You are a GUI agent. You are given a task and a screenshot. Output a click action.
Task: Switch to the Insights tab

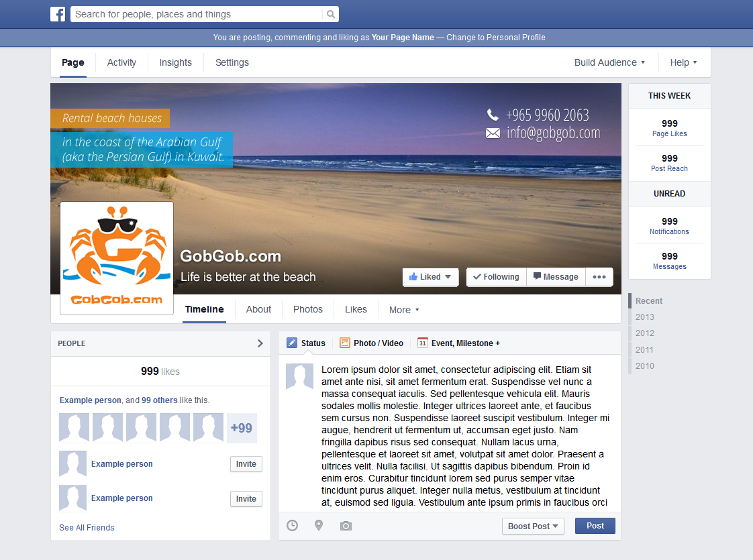(x=175, y=62)
